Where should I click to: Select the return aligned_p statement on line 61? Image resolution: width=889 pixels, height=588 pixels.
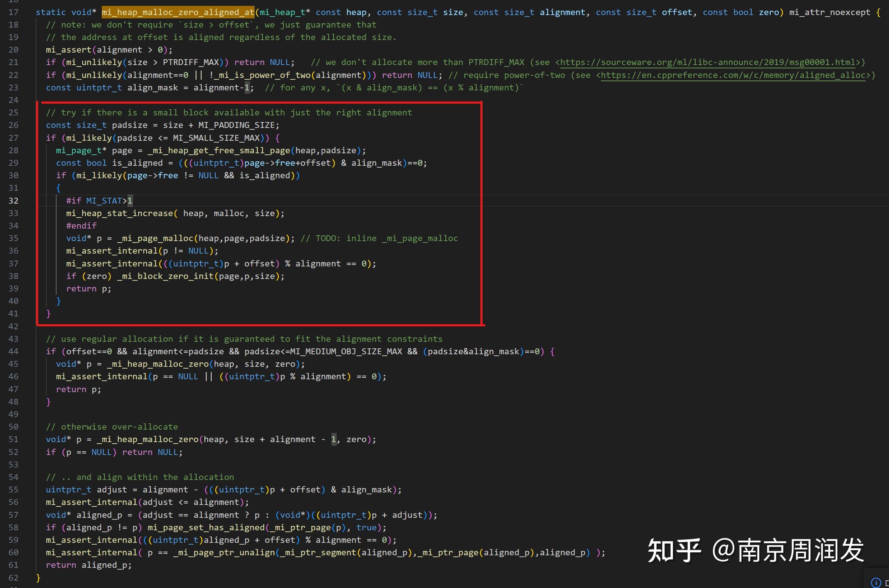(x=89, y=565)
